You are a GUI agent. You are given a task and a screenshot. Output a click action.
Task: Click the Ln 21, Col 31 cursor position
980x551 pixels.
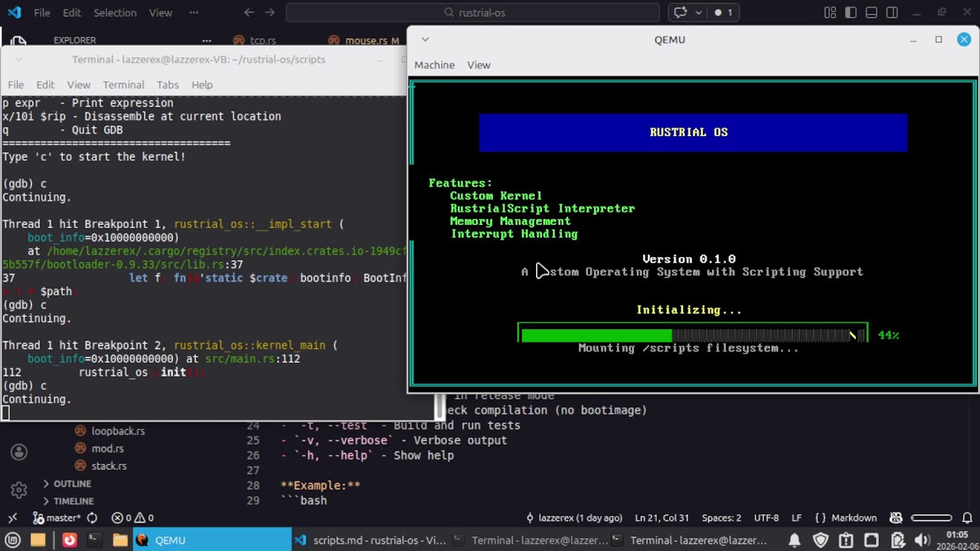point(662,518)
